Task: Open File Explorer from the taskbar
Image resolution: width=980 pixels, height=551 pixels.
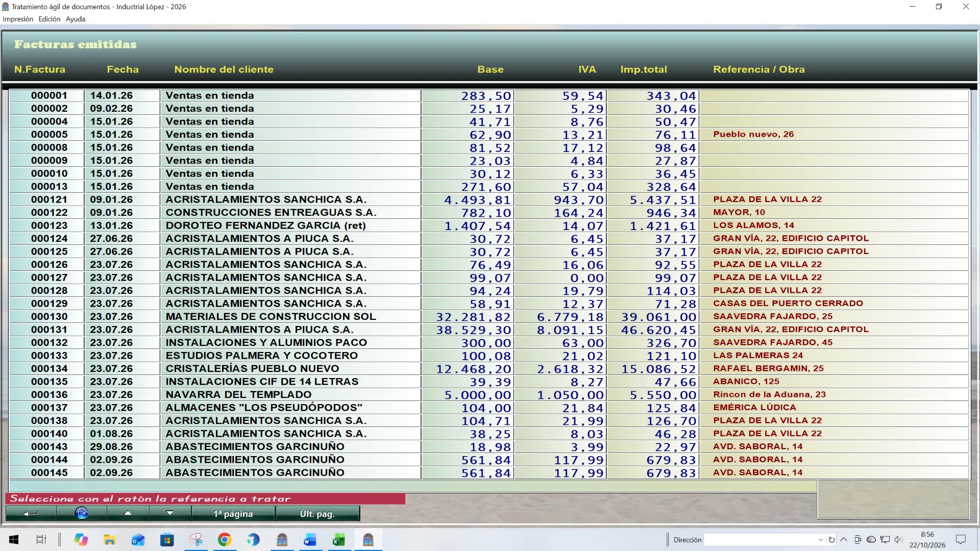Action: click(x=110, y=540)
